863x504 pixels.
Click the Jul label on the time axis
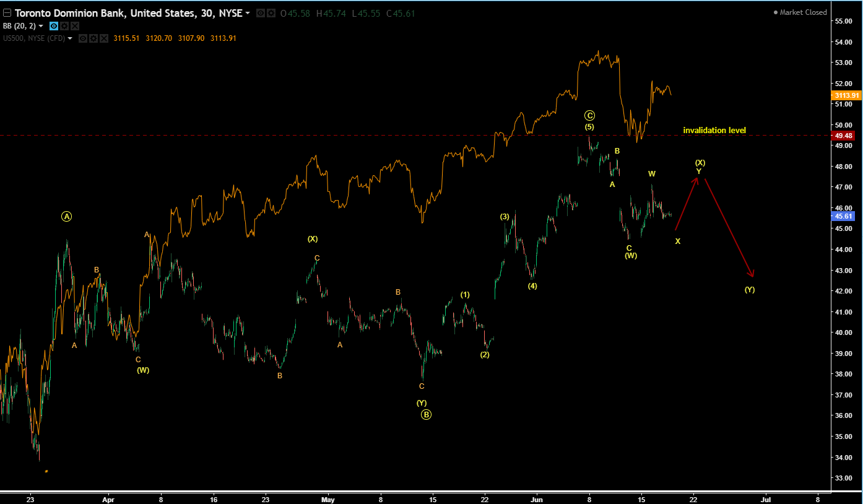pos(766,498)
